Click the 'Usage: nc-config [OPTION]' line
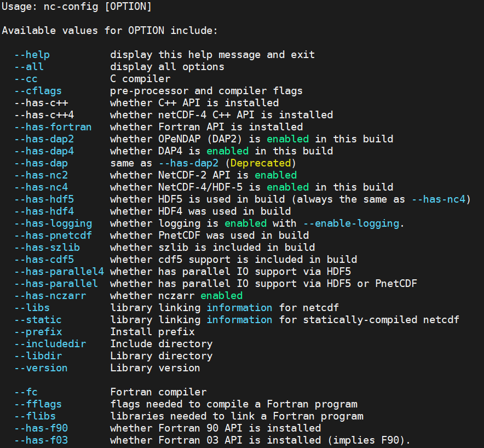 tap(77, 7)
